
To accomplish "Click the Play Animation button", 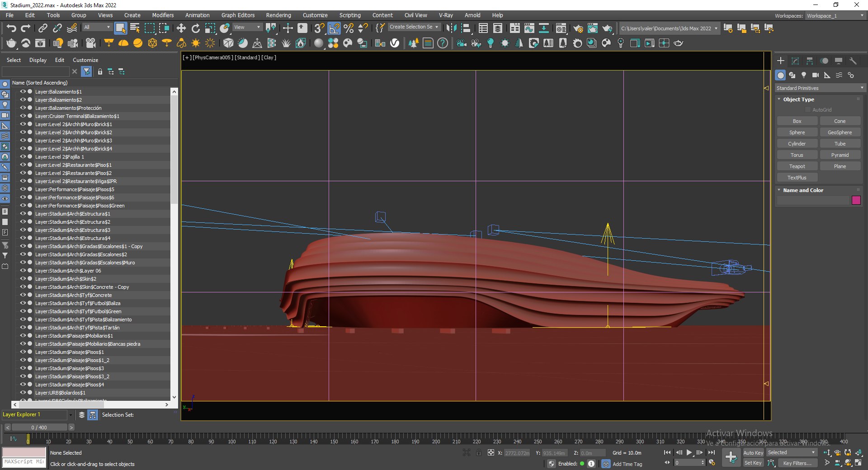I will pyautogui.click(x=689, y=452).
